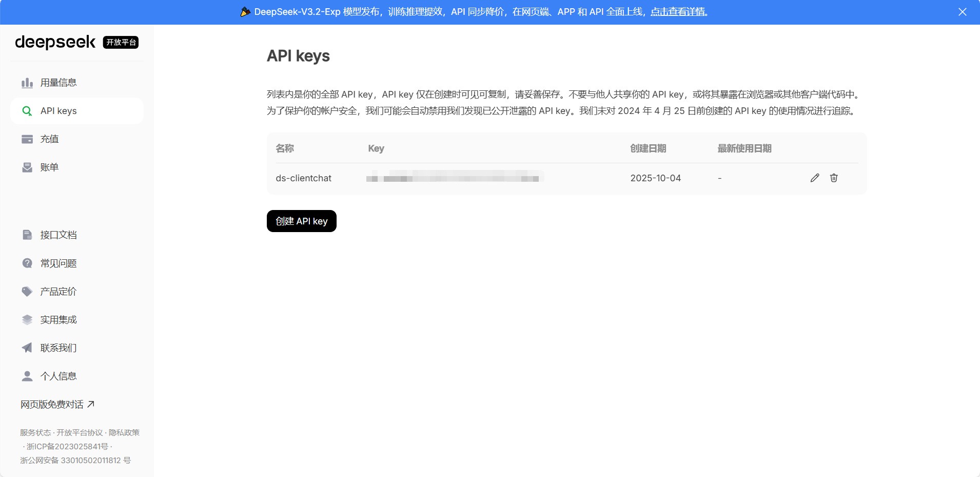Click the blurred API key value
Image resolution: width=980 pixels, height=477 pixels.
pos(455,178)
